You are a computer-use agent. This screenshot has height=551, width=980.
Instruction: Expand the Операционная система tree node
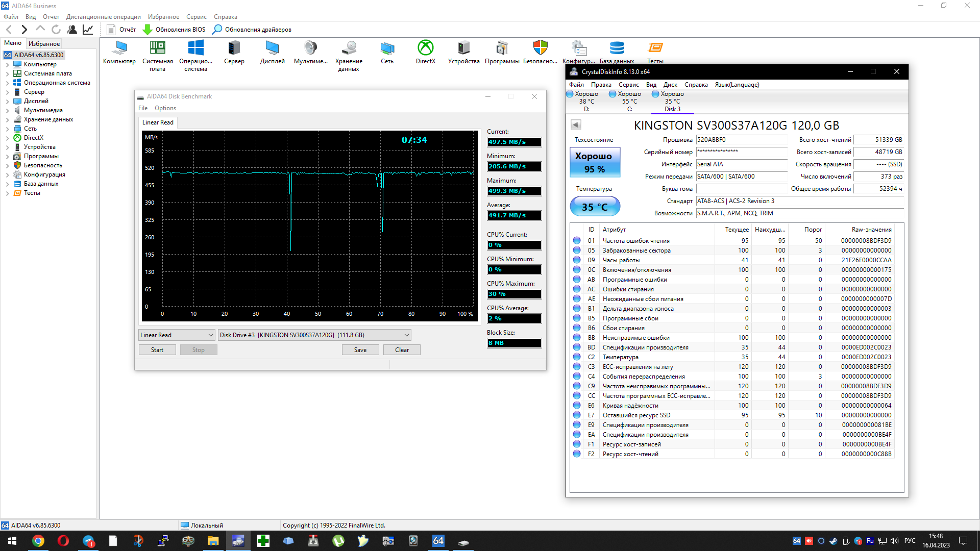tap(7, 83)
